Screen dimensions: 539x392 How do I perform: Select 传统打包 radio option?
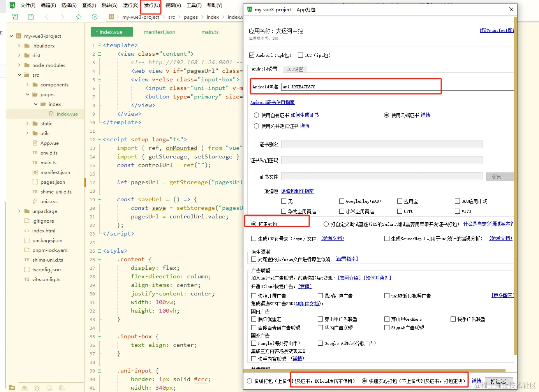click(x=249, y=381)
